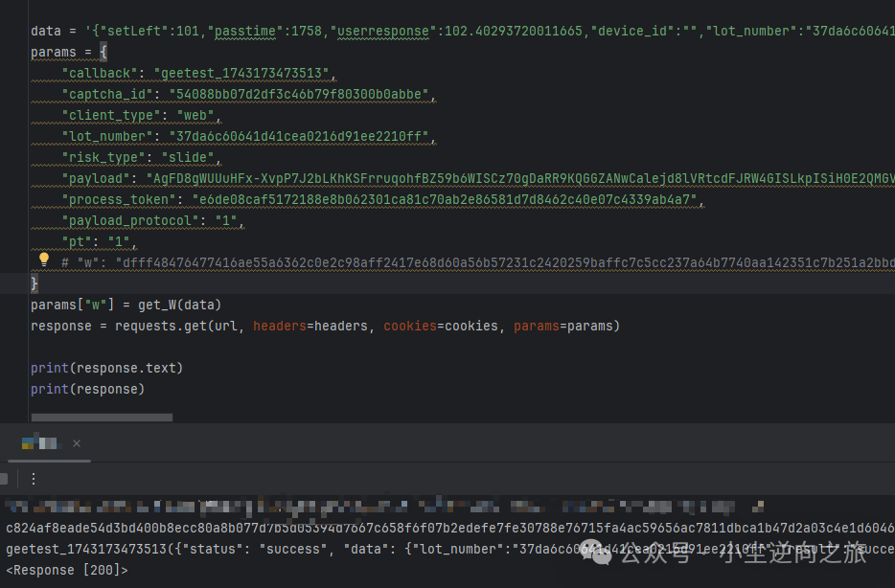Click the yellow lightbulb quick-fix icon

tap(44, 260)
